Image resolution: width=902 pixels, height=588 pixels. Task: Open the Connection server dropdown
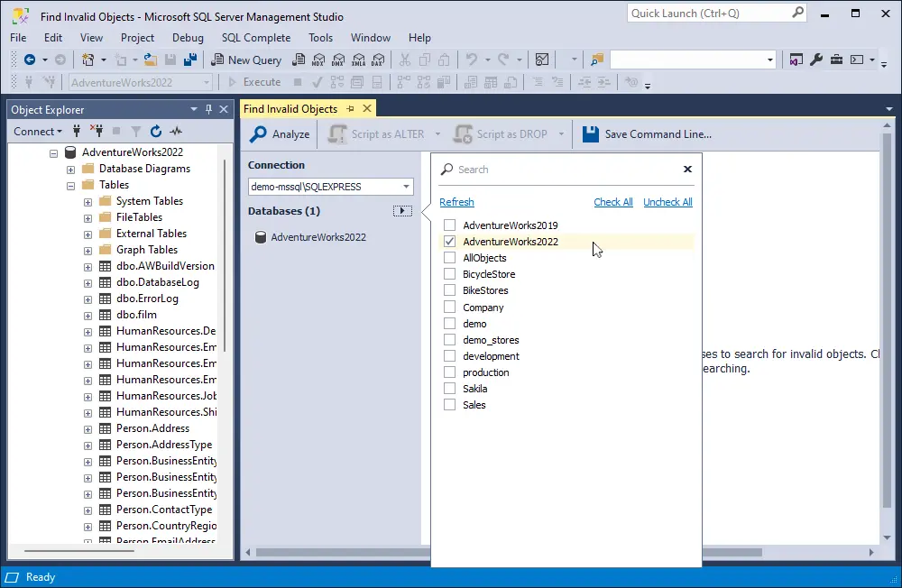[x=407, y=187]
